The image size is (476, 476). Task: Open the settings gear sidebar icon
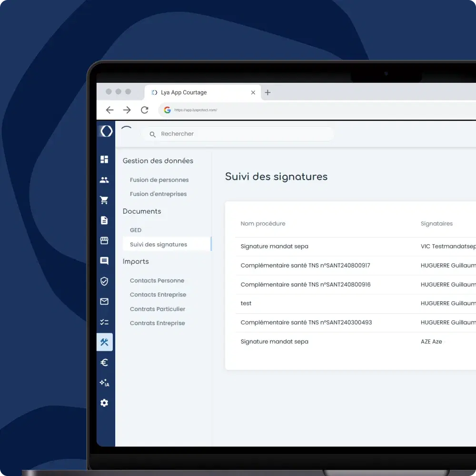(x=104, y=403)
